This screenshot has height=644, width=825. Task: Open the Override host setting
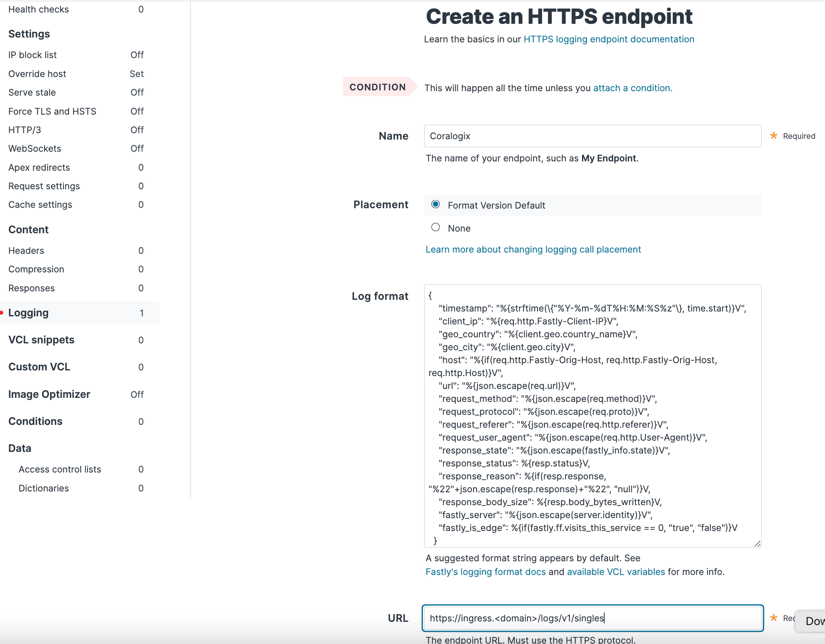point(76,74)
